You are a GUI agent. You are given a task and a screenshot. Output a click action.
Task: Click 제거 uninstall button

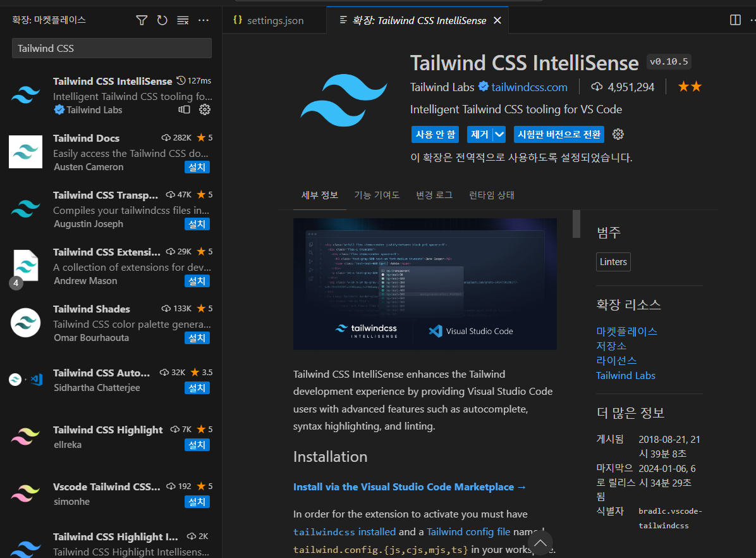pyautogui.click(x=480, y=135)
